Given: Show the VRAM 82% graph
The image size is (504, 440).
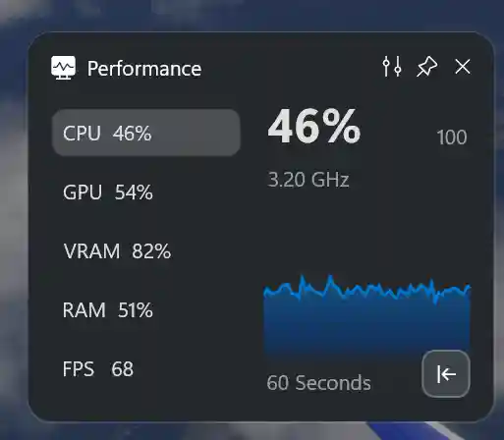Looking at the screenshot, I should pyautogui.click(x=146, y=251).
